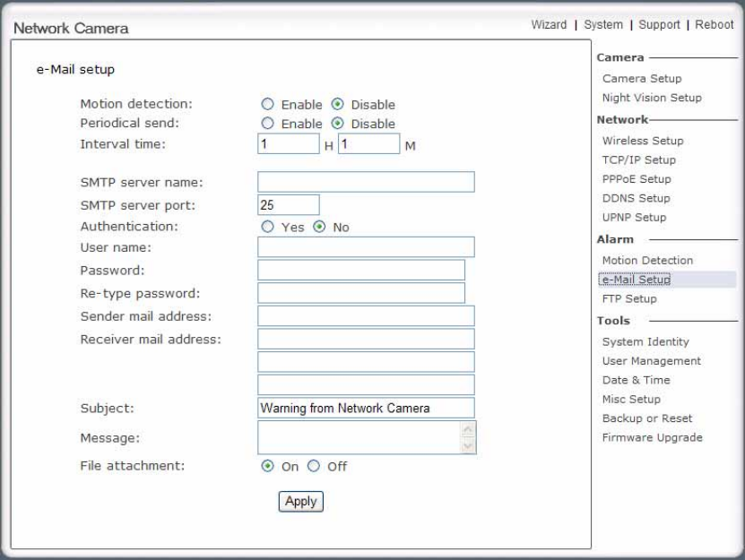
Task: Open Night Vision Setup
Action: [x=652, y=98]
